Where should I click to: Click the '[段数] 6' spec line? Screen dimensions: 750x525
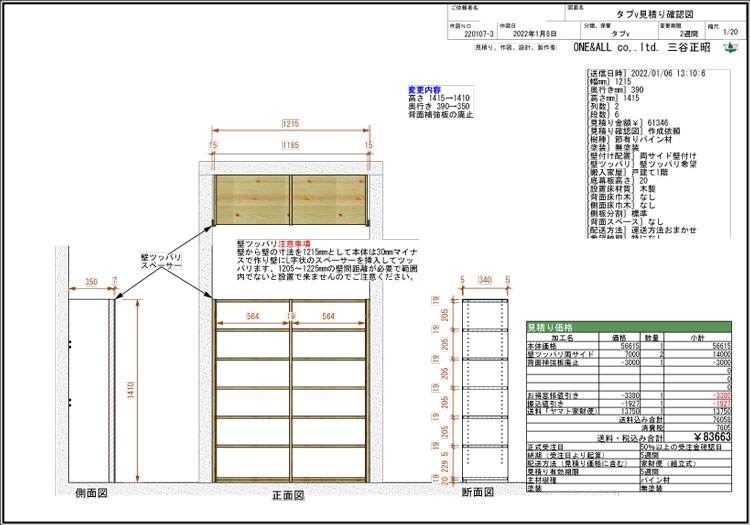pos(603,114)
